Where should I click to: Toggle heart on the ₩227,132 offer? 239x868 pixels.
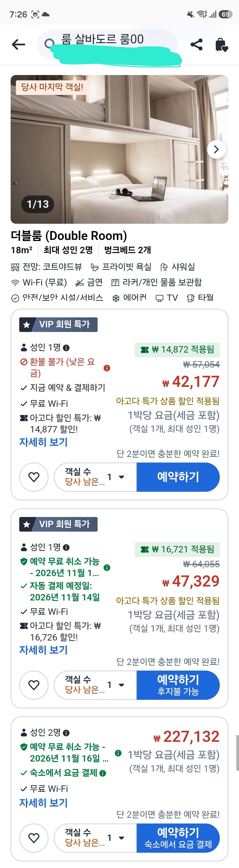tap(34, 838)
